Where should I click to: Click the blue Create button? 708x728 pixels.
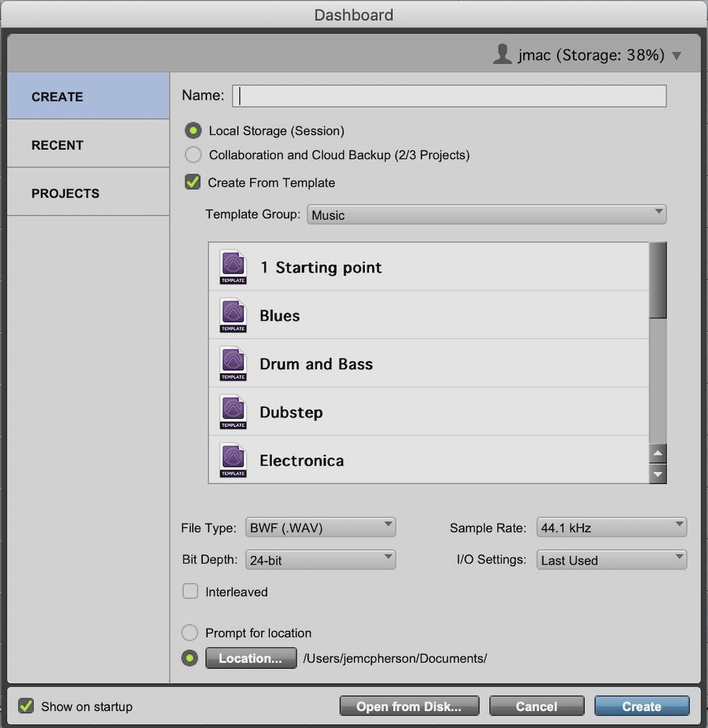point(641,706)
